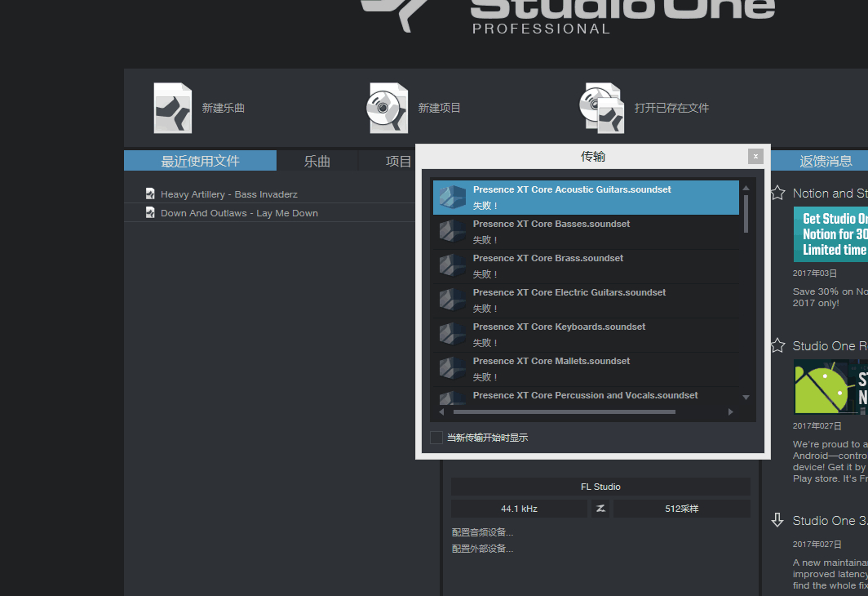The image size is (868, 596).
Task: Select Presence XT Core Mallets.soundset row
Action: 586,369
